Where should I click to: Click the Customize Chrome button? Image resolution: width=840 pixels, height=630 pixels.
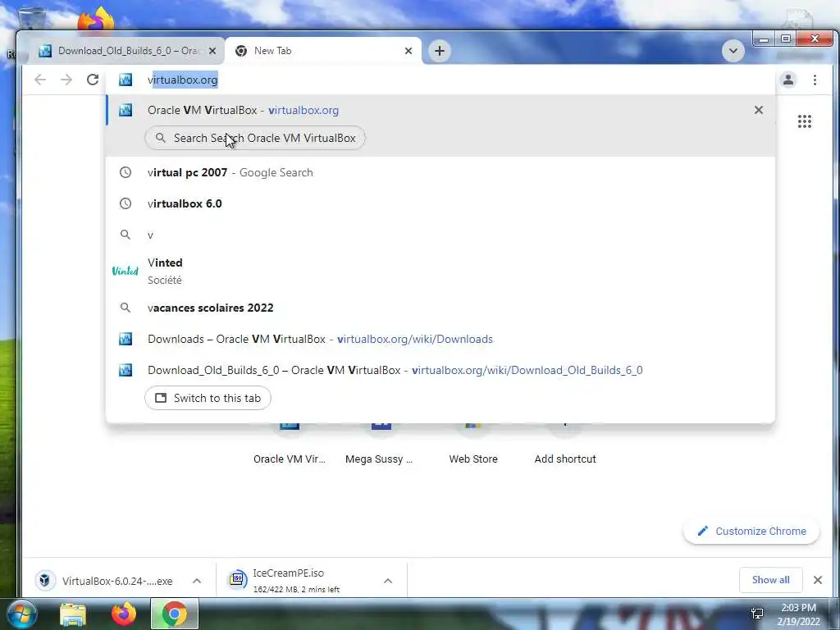tap(751, 531)
